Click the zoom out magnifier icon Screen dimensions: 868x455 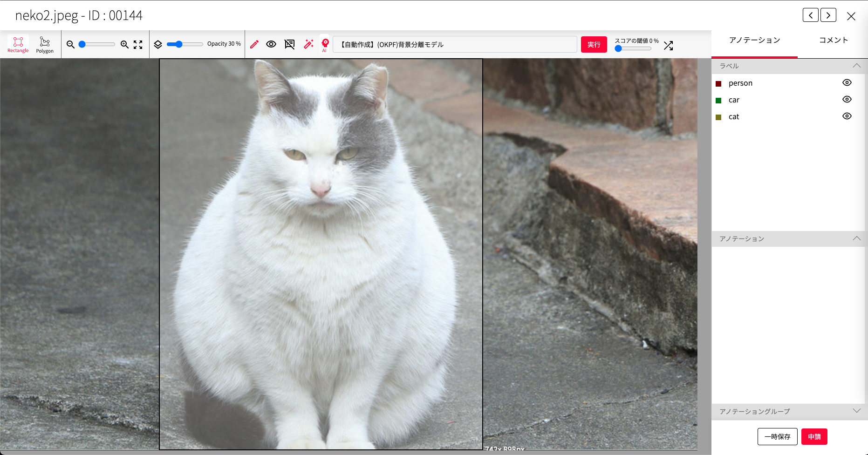click(71, 44)
